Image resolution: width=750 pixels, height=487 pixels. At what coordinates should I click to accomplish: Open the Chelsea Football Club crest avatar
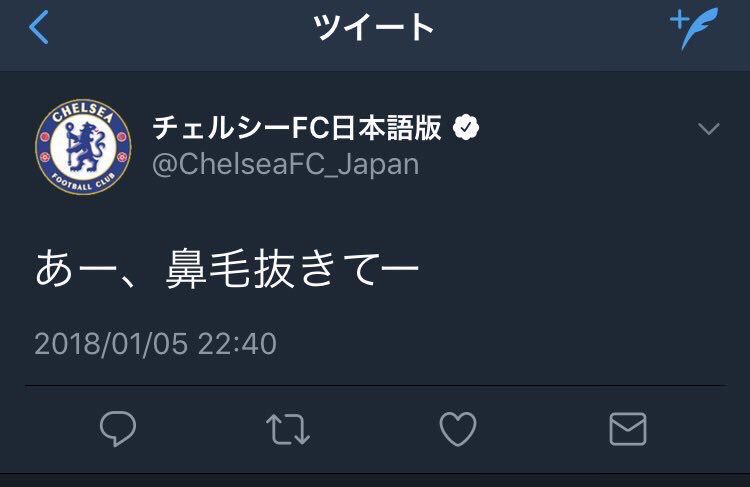pyautogui.click(x=83, y=146)
